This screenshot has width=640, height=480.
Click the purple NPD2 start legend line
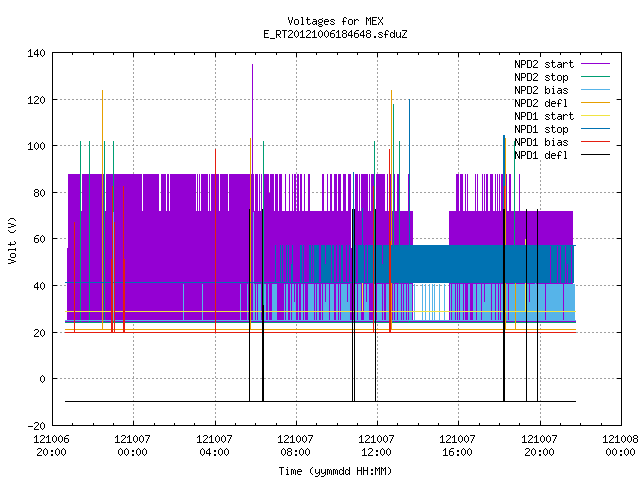[x=596, y=64]
